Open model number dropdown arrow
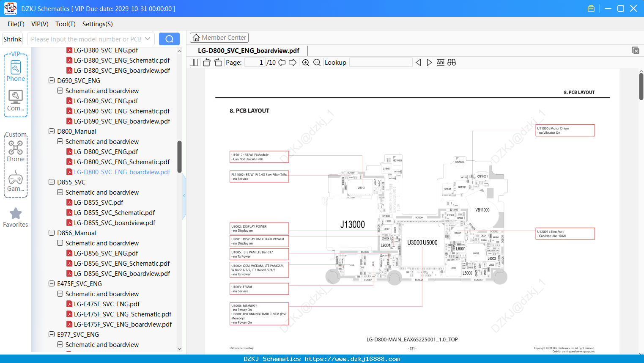Image resolution: width=644 pixels, height=363 pixels. [148, 39]
